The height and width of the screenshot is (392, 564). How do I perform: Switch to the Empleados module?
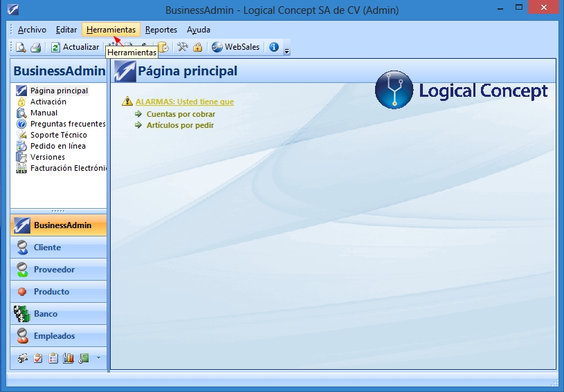coord(59,336)
